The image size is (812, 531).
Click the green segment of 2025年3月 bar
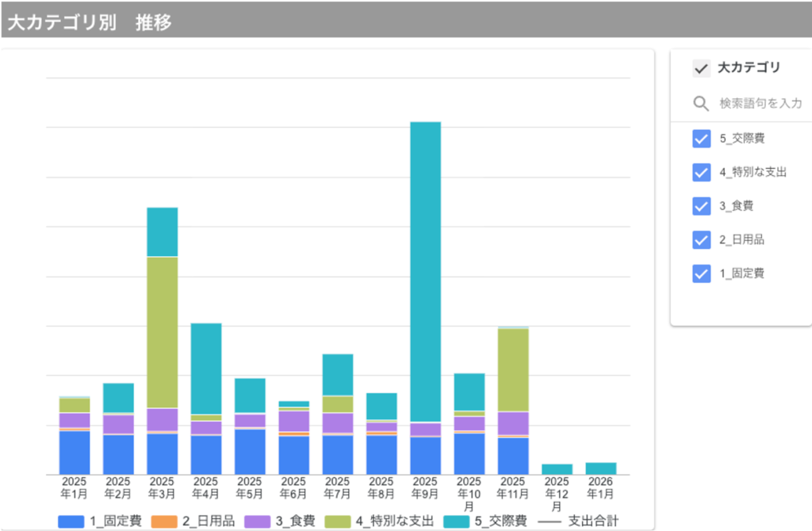tap(162, 331)
